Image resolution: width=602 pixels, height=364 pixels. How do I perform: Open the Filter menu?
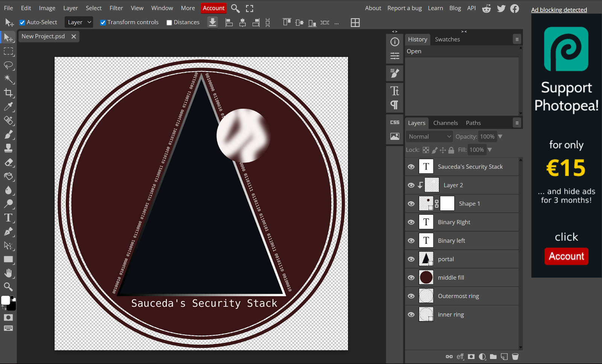click(116, 8)
